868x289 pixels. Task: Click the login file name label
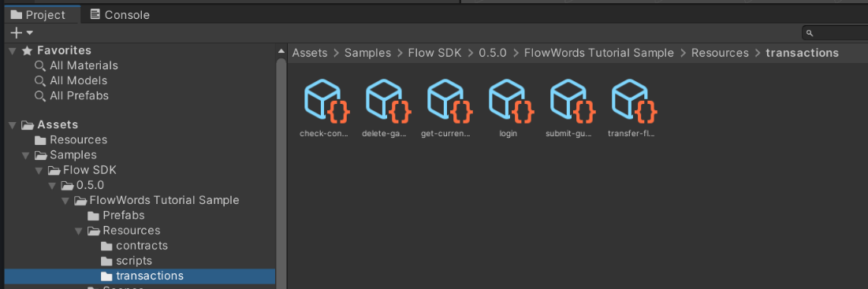[x=509, y=134]
